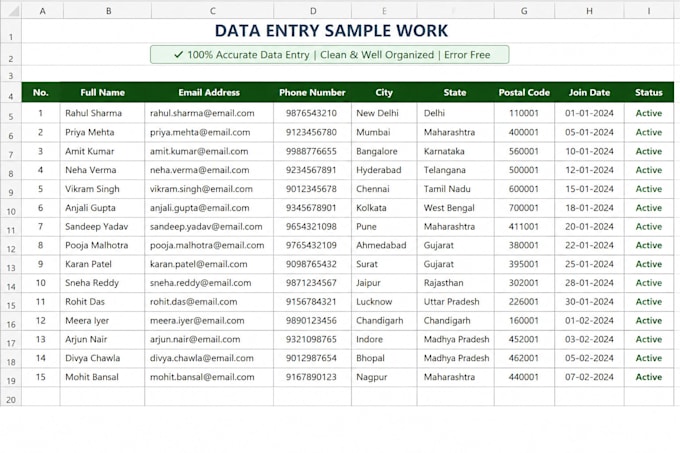Select column G header
Viewport: 680px width, 453px height.
pyautogui.click(x=524, y=11)
